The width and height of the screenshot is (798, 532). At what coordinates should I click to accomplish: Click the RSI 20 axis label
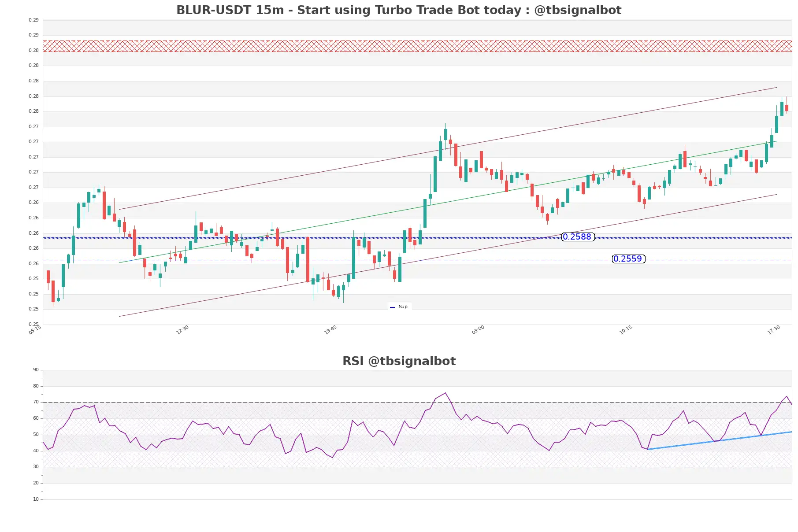(36, 483)
